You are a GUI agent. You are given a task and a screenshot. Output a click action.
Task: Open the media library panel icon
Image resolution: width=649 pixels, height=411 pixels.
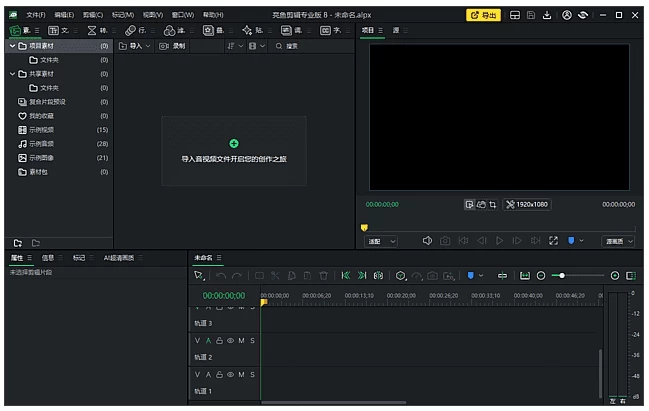pyautogui.click(x=15, y=30)
